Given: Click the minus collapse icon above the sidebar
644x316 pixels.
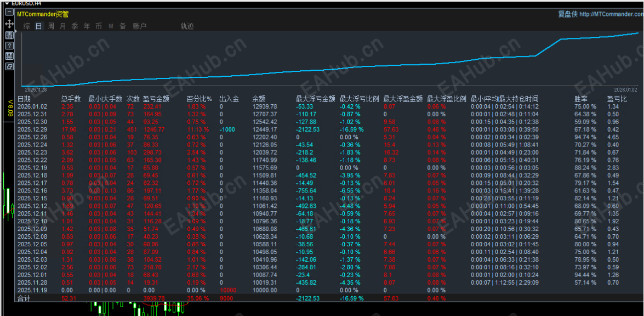Looking at the screenshot, I should 8,12.
